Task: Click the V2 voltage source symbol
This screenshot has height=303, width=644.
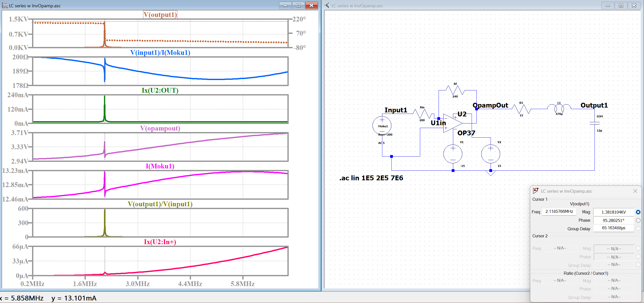Action: point(490,154)
